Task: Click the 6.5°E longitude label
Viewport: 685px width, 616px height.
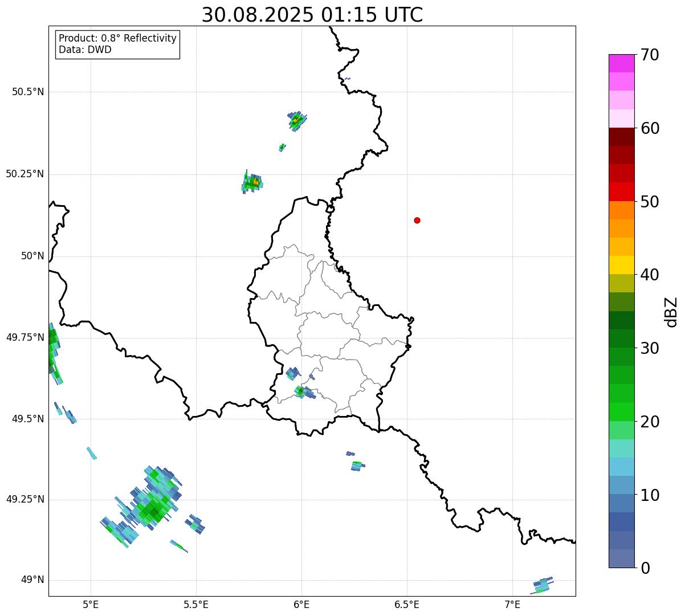Action: tap(407, 604)
